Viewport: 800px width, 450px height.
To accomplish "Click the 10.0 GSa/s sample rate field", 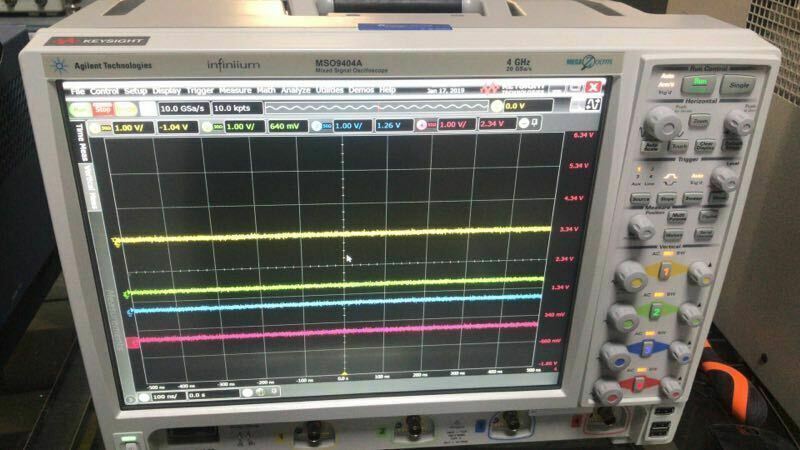I will 183,107.
